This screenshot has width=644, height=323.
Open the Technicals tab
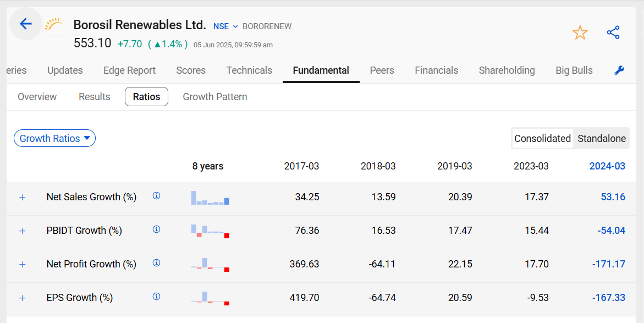(249, 70)
